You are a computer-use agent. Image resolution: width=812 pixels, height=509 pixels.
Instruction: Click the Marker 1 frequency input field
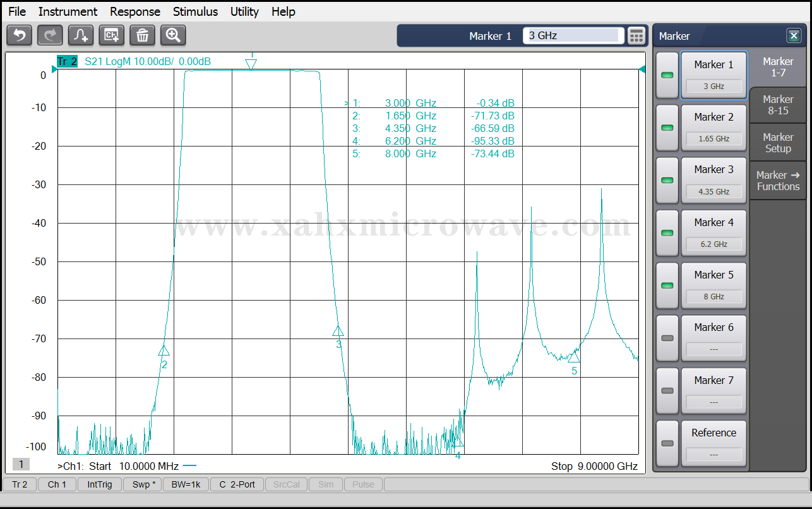click(573, 36)
